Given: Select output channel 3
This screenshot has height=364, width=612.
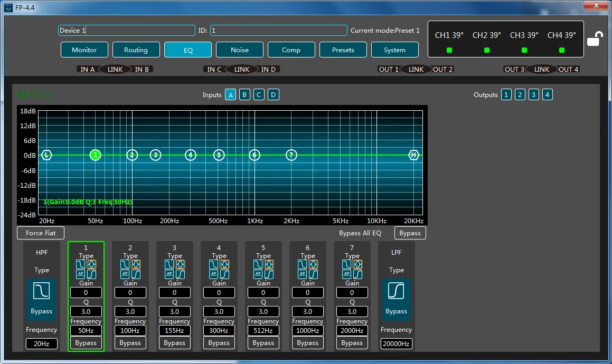Looking at the screenshot, I should [x=534, y=95].
